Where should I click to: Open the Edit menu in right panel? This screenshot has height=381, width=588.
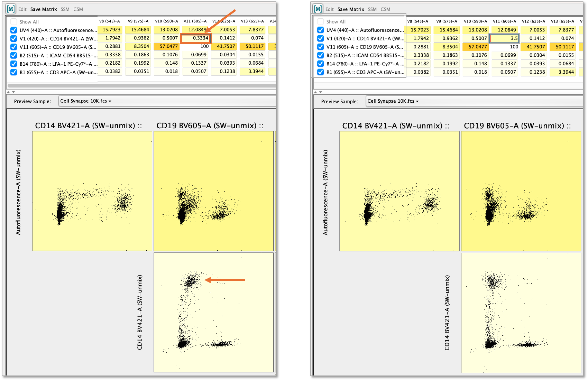[330, 9]
